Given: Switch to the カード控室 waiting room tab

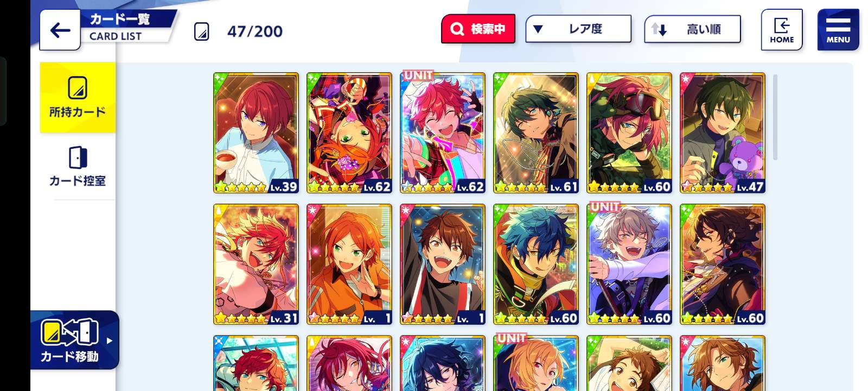Looking at the screenshot, I should coord(78,167).
